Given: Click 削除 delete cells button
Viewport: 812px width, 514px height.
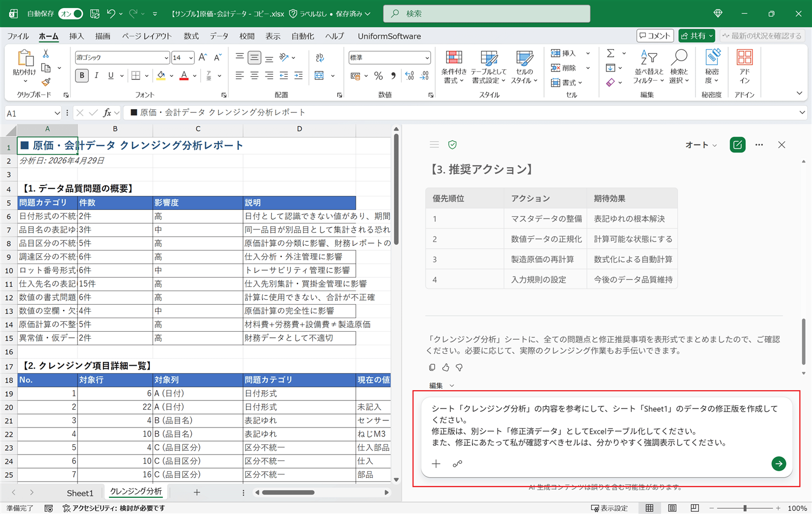Looking at the screenshot, I should point(564,68).
